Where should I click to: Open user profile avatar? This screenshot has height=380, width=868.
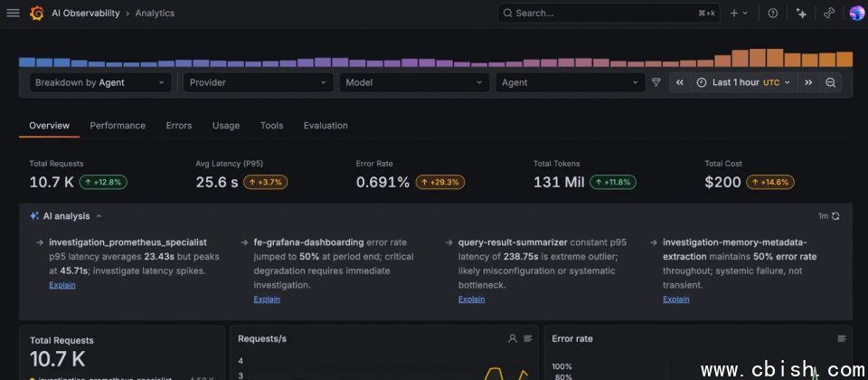pyautogui.click(x=856, y=14)
